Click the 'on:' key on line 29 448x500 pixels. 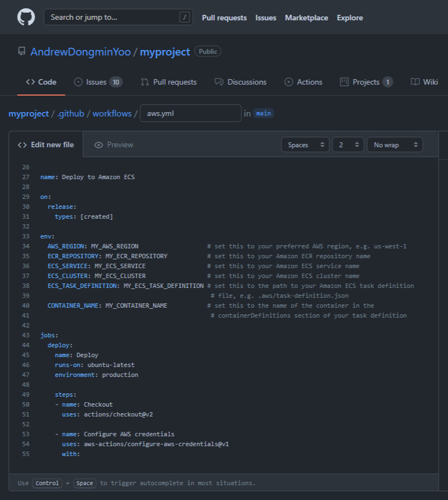coord(46,197)
